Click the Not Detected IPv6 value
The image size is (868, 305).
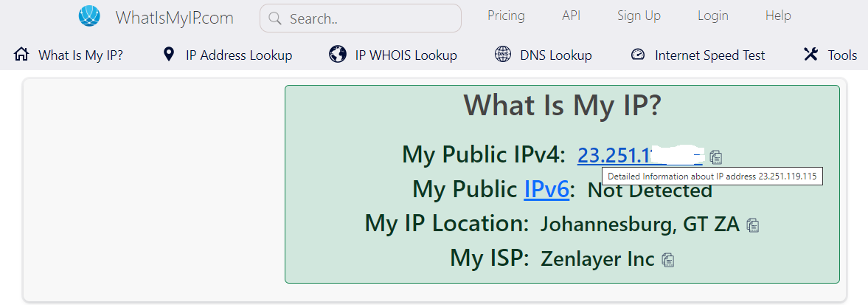click(649, 191)
